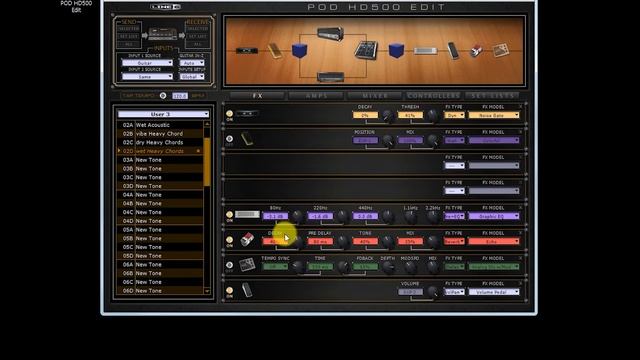Click the 80Hz knob in Graphic EQ row

point(298,217)
